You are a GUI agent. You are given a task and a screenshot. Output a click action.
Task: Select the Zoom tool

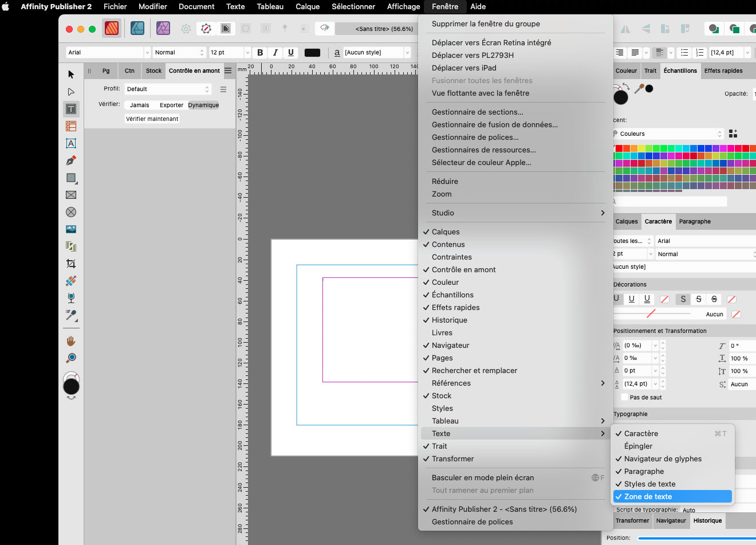[71, 358]
